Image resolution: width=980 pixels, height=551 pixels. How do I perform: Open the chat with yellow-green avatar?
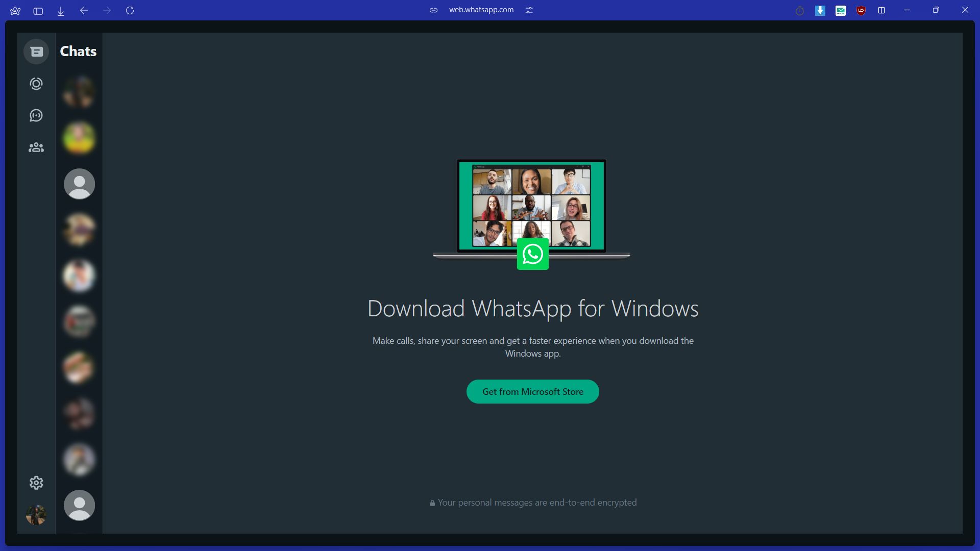coord(79,138)
